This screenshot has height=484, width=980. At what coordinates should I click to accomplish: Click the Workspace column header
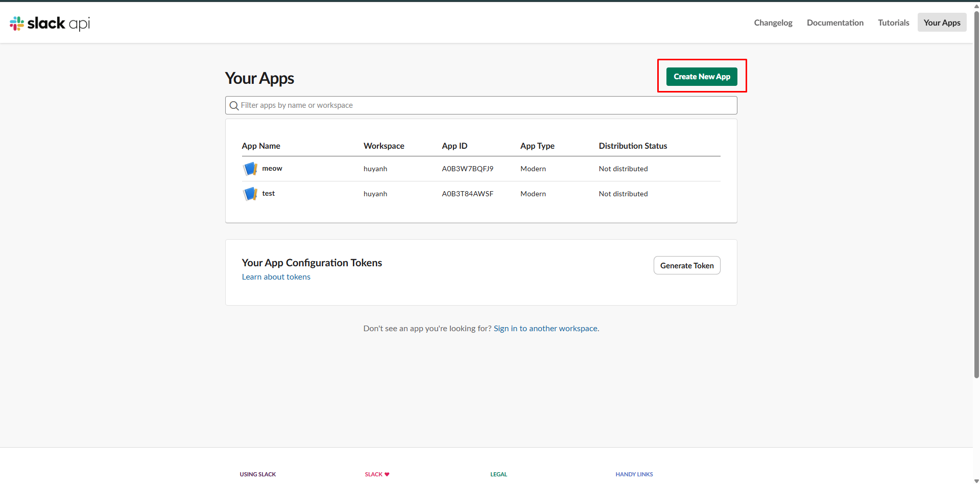[x=384, y=146]
